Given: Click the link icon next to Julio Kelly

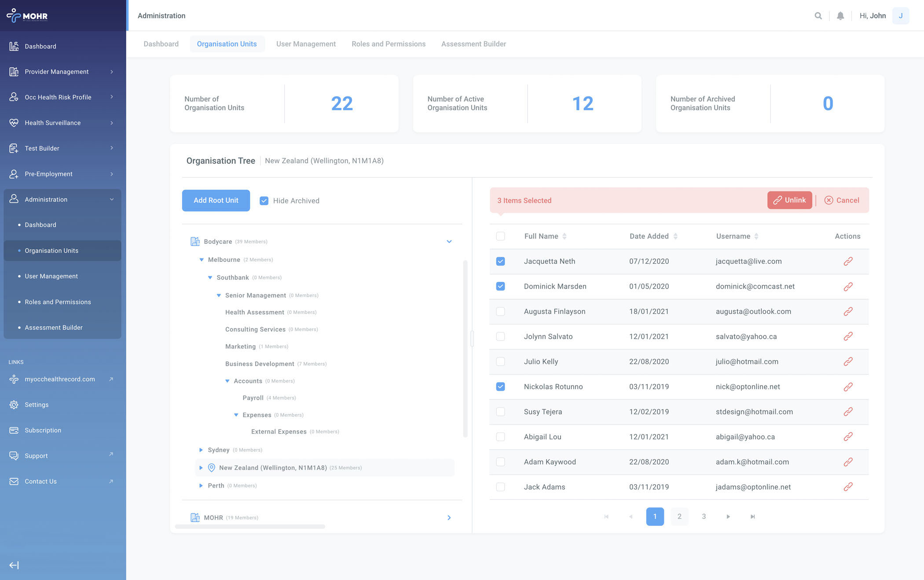Looking at the screenshot, I should coord(847,361).
